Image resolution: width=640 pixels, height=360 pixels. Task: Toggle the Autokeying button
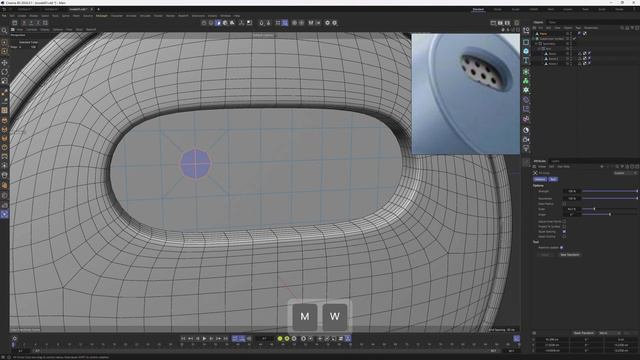click(287, 338)
